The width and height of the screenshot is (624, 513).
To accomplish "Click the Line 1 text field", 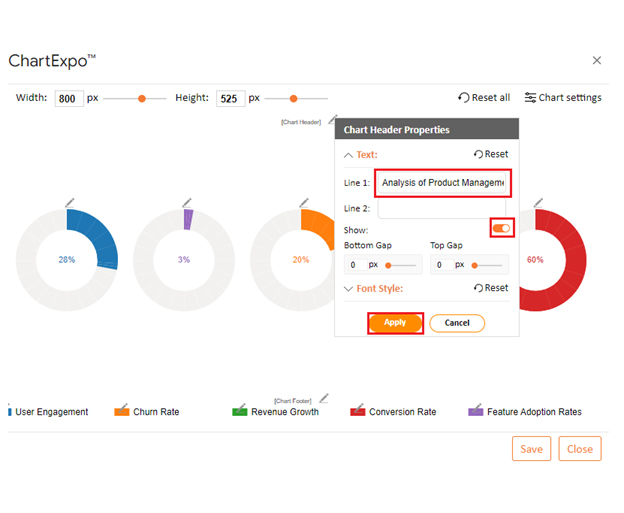I will point(443,183).
